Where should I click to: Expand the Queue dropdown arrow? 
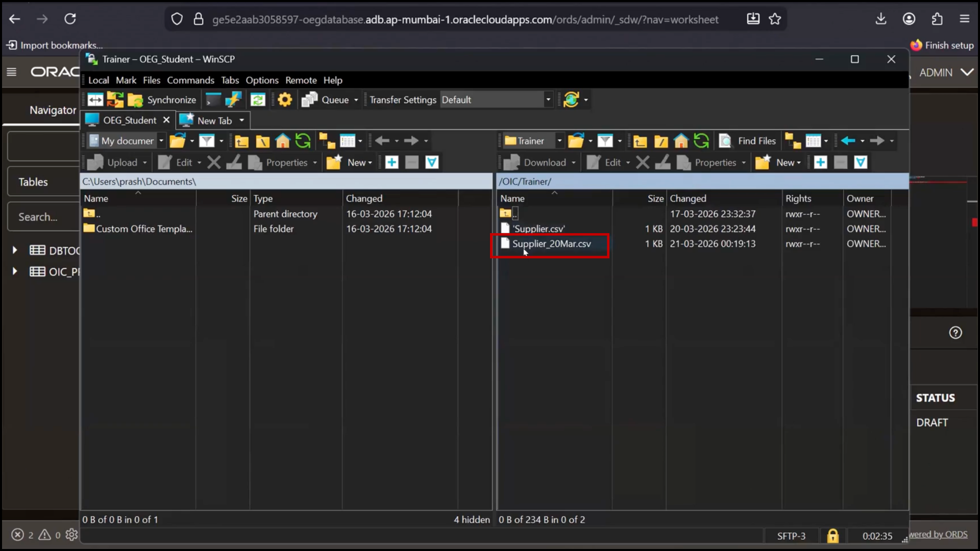(356, 100)
